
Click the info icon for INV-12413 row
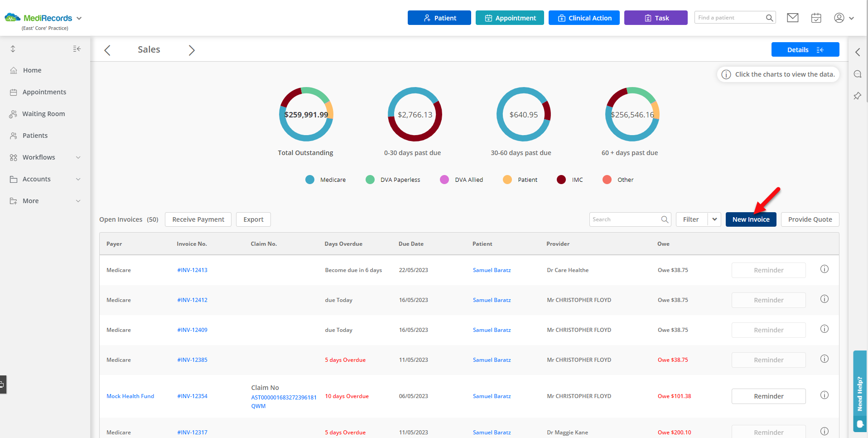point(825,269)
